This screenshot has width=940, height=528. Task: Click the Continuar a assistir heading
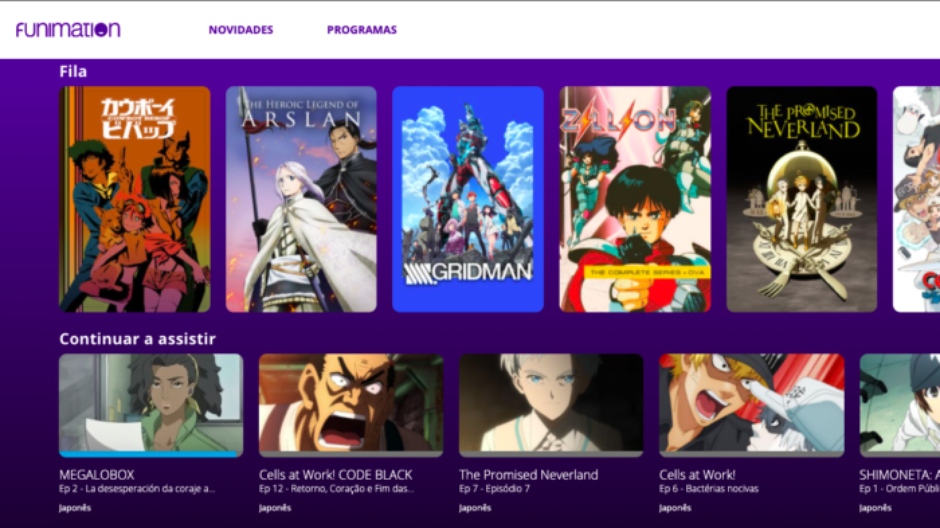pos(137,339)
